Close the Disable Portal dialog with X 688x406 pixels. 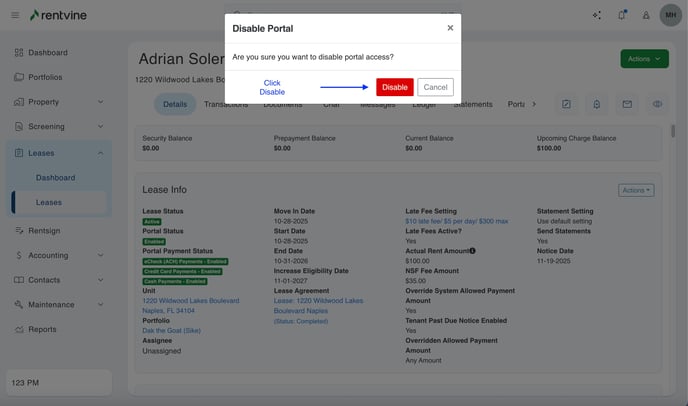(x=450, y=28)
